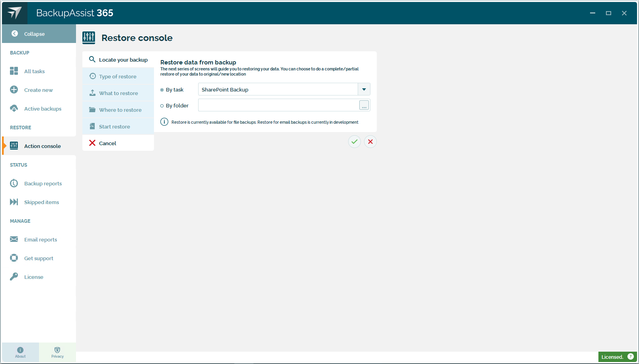The width and height of the screenshot is (639, 364).
Task: Close the BackupAssist 365 window
Action: point(624,13)
